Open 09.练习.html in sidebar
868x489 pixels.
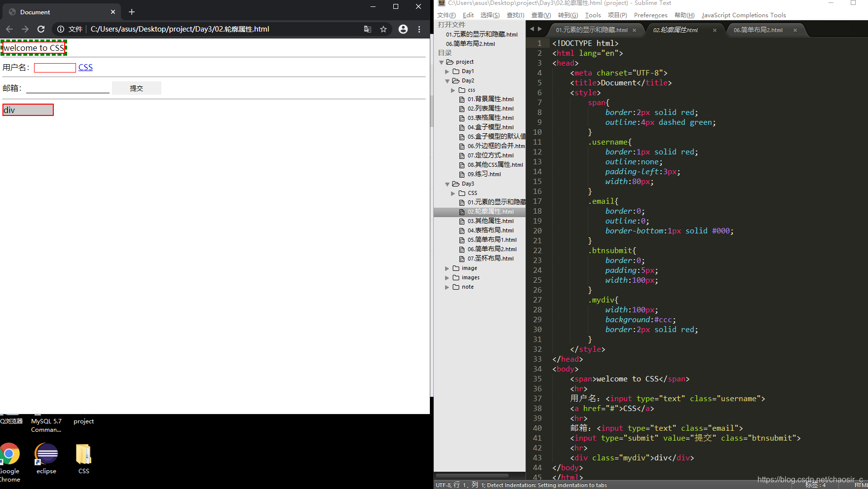484,174
